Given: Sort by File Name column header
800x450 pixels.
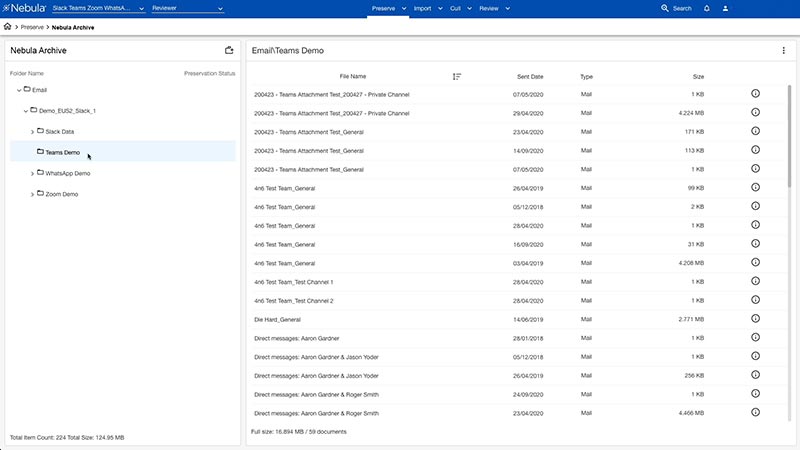Looking at the screenshot, I should point(353,77).
